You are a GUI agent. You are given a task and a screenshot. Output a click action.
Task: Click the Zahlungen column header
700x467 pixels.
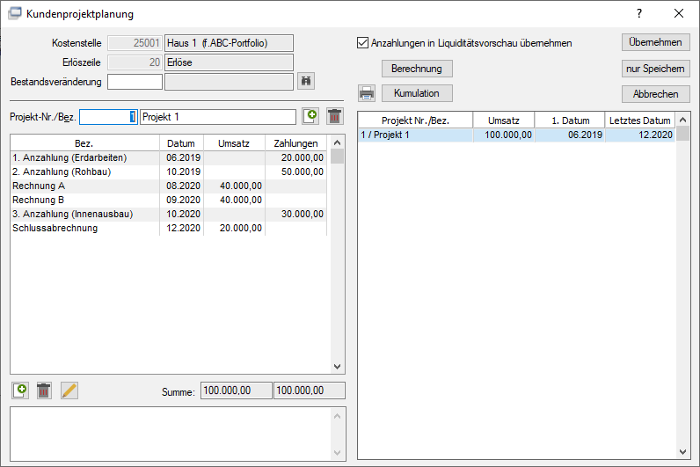click(x=296, y=143)
